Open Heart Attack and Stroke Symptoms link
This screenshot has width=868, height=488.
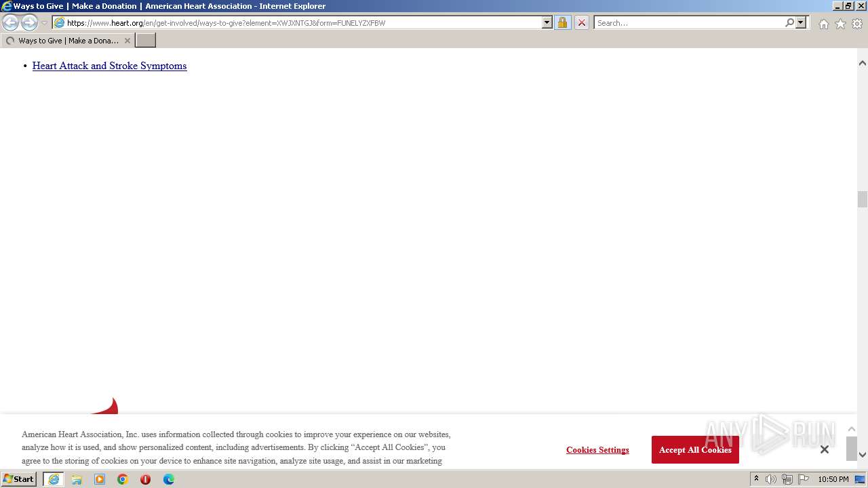click(109, 66)
